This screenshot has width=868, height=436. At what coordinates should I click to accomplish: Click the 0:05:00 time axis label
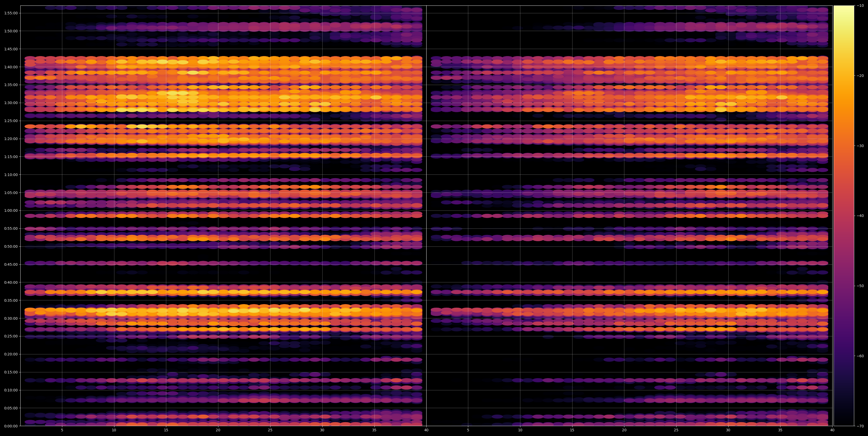click(x=11, y=408)
